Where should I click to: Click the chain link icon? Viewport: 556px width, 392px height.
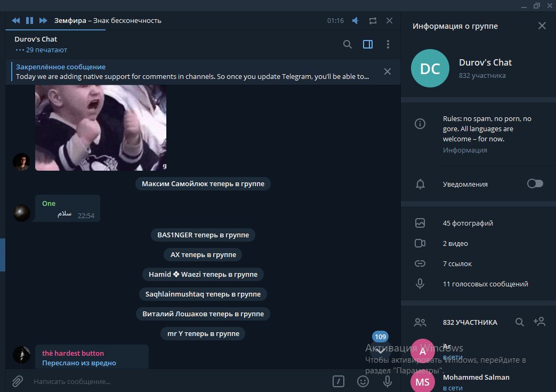point(420,263)
